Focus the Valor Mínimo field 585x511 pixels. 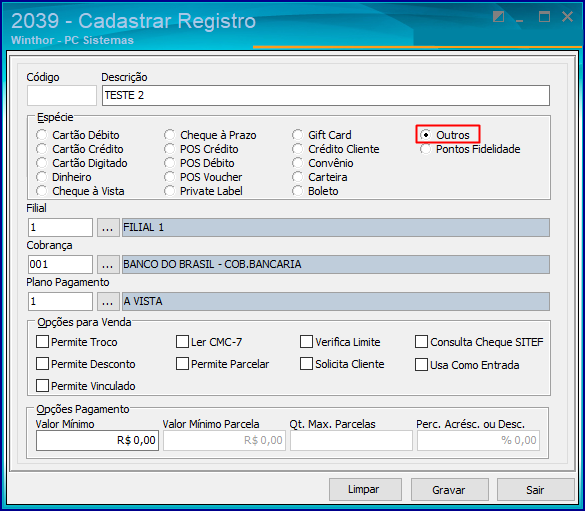(97, 441)
